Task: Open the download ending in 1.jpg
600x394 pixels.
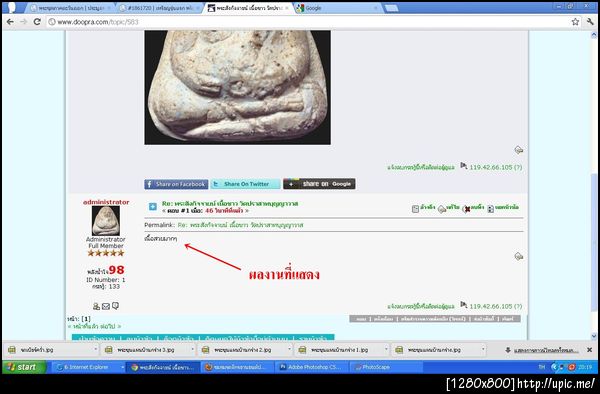Action: 340,350
